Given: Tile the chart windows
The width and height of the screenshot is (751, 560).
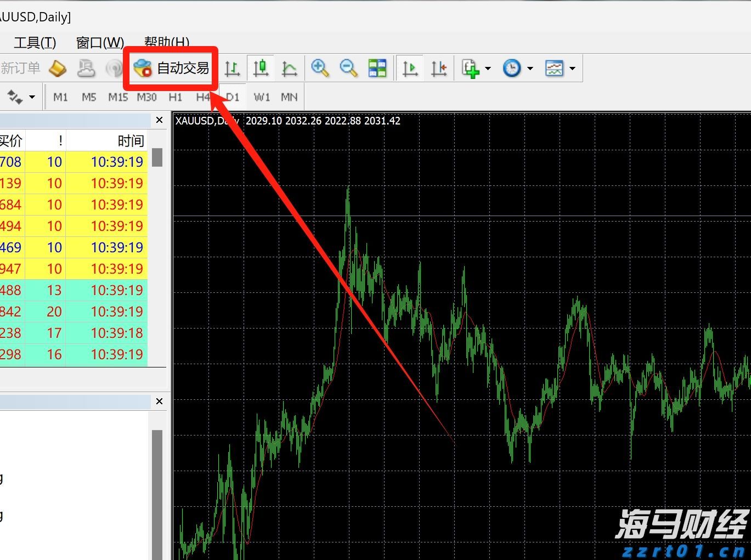Looking at the screenshot, I should [x=378, y=68].
